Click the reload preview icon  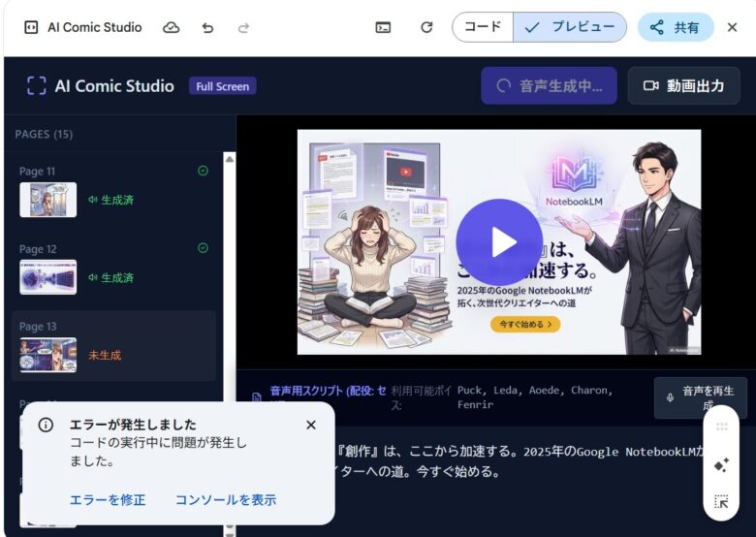(426, 27)
